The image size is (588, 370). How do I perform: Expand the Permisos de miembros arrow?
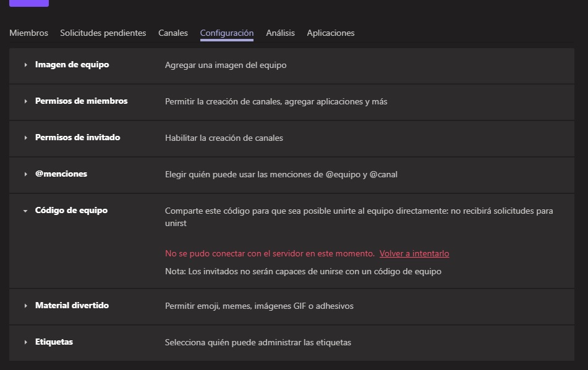[x=25, y=101]
